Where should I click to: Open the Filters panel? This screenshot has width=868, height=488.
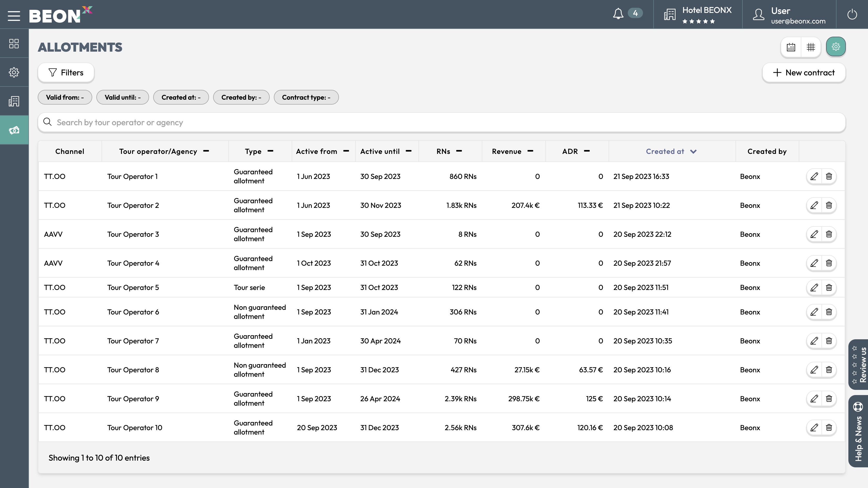point(66,72)
